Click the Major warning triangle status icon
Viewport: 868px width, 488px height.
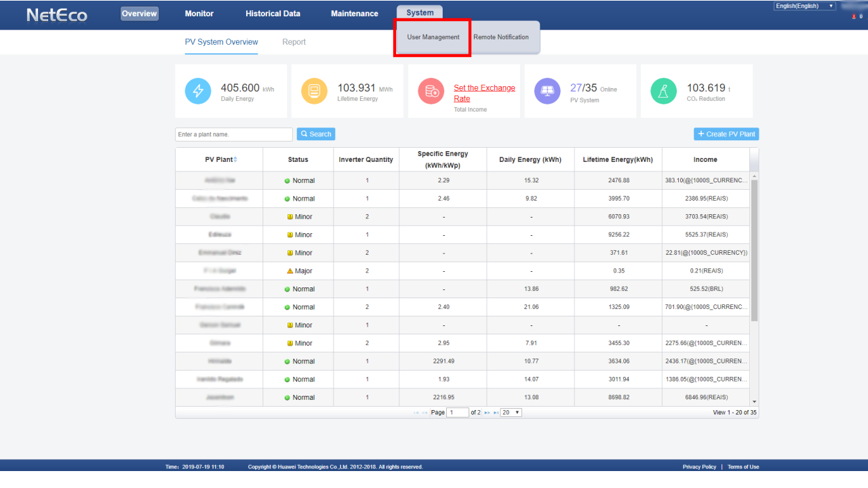click(x=290, y=271)
